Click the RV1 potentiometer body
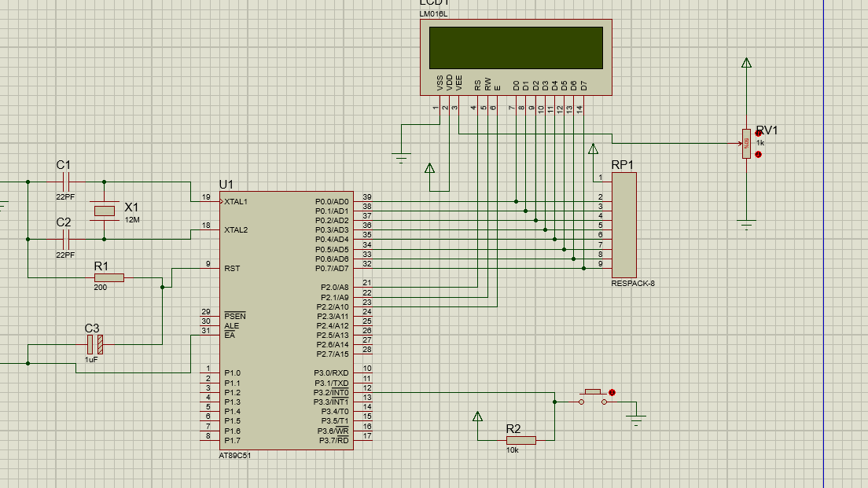 745,143
